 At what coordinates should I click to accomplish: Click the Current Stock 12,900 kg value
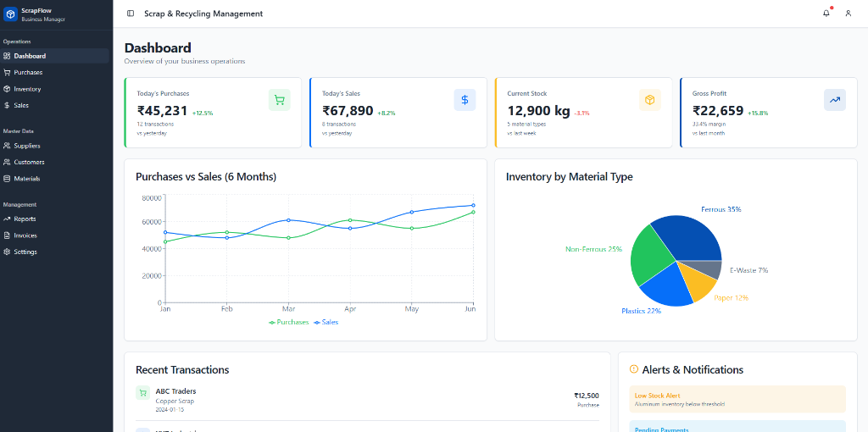coord(538,111)
